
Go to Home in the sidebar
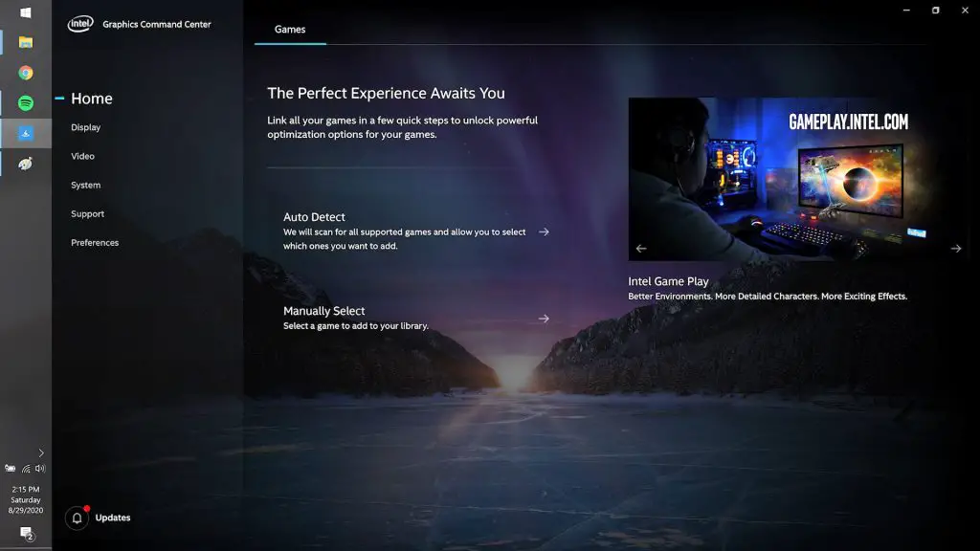coord(91,99)
